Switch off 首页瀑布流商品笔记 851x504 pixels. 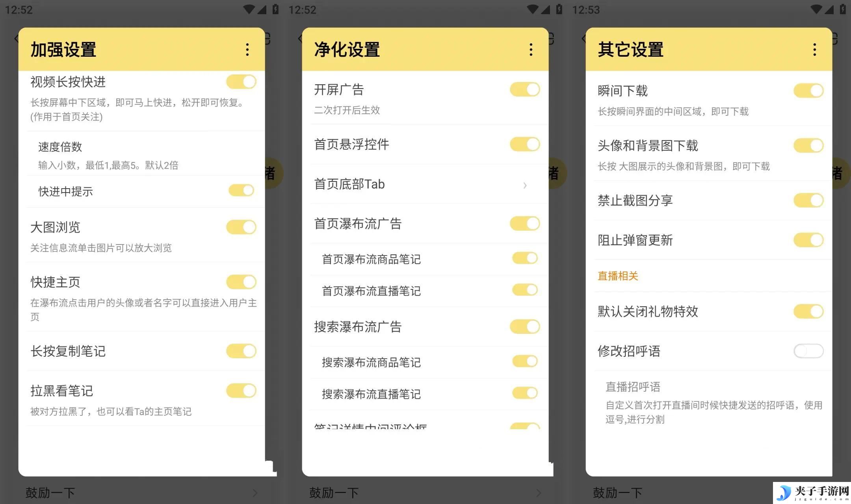coord(525,258)
